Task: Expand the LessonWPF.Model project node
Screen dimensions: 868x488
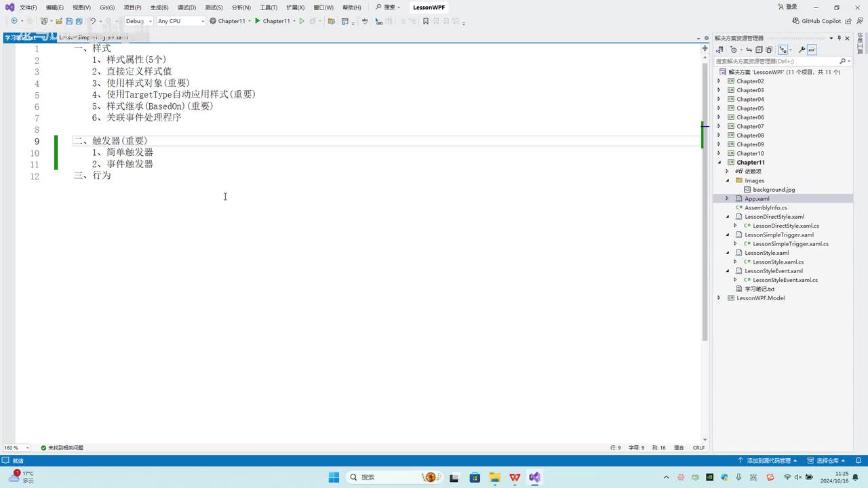Action: [719, 298]
